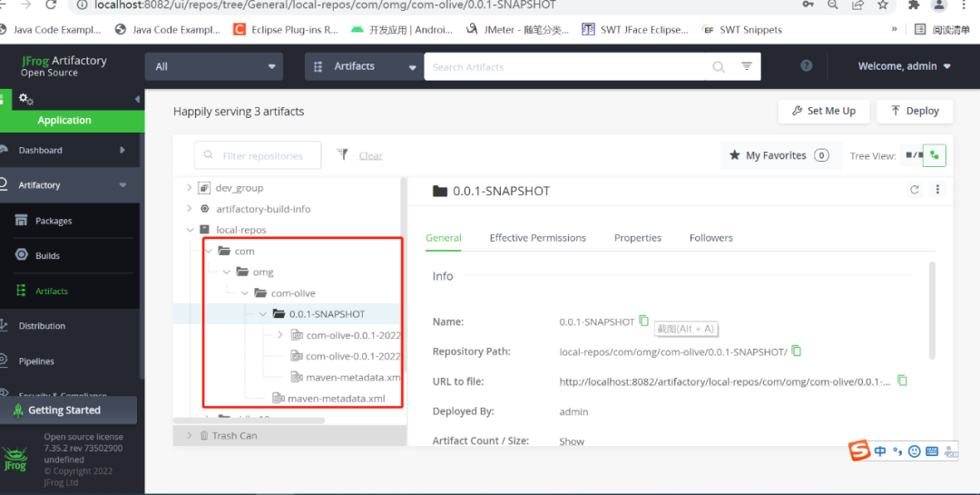This screenshot has width=980, height=495.
Task: Open the Properties tab
Action: tap(638, 238)
